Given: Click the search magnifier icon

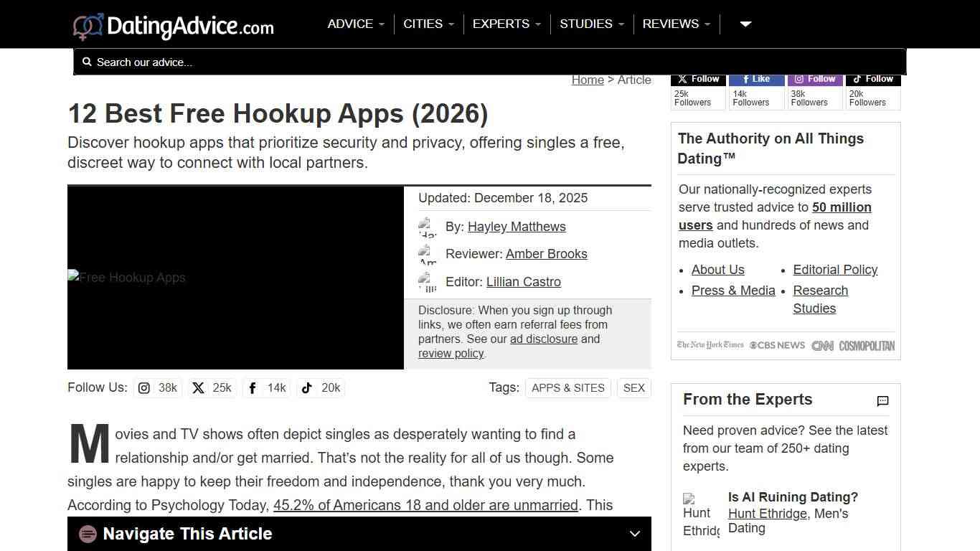Looking at the screenshot, I should coord(87,62).
